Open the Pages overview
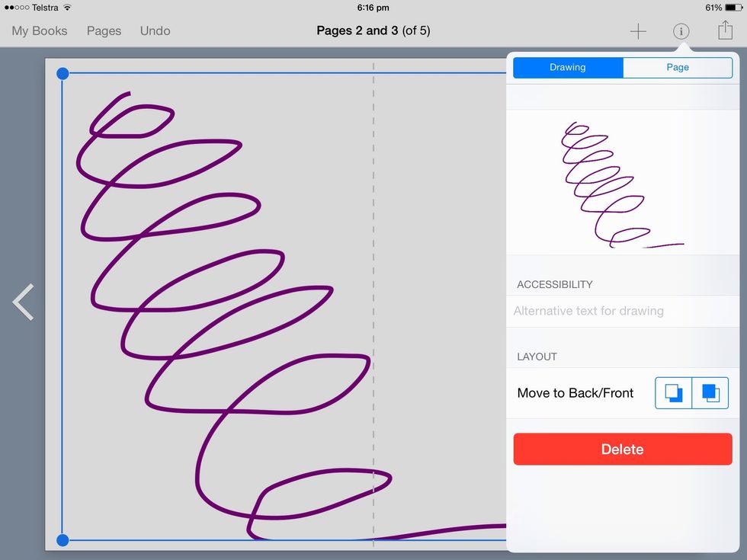The width and height of the screenshot is (747, 560). click(104, 31)
